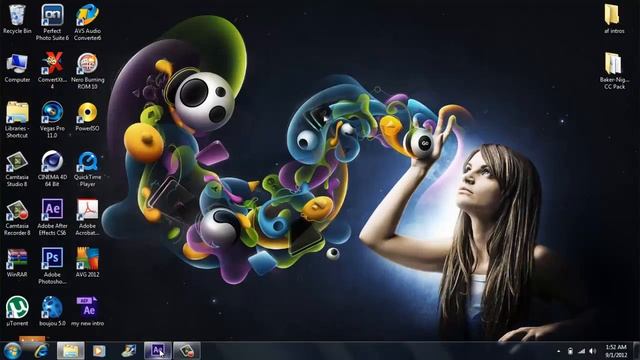Screen dimensions: 640x360
Task: Click the Computer desktop icon
Action: (17, 68)
